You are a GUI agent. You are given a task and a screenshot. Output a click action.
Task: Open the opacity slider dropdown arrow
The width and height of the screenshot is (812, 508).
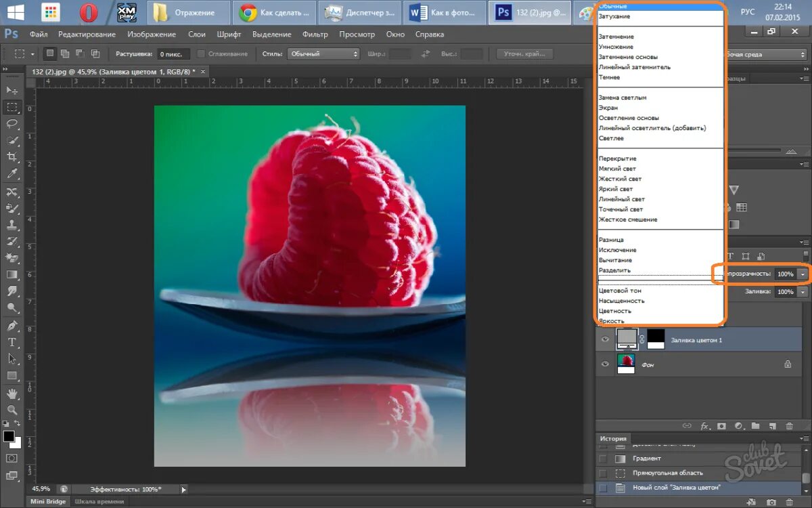point(803,274)
